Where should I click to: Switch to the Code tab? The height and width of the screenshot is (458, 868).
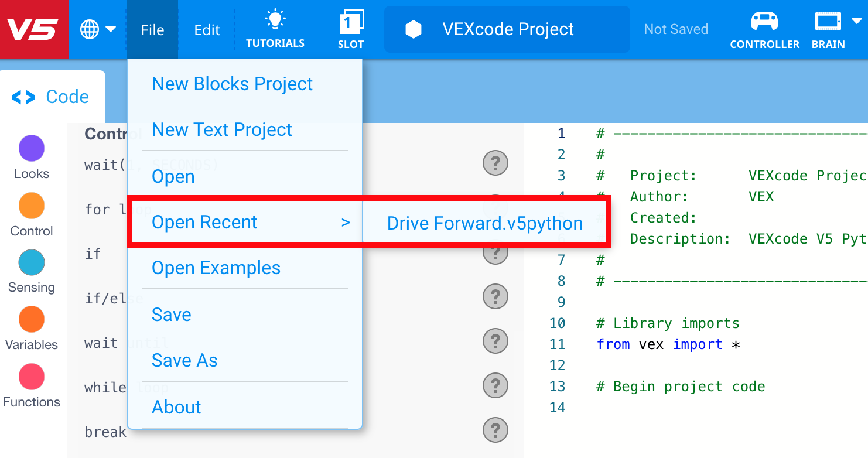(53, 97)
